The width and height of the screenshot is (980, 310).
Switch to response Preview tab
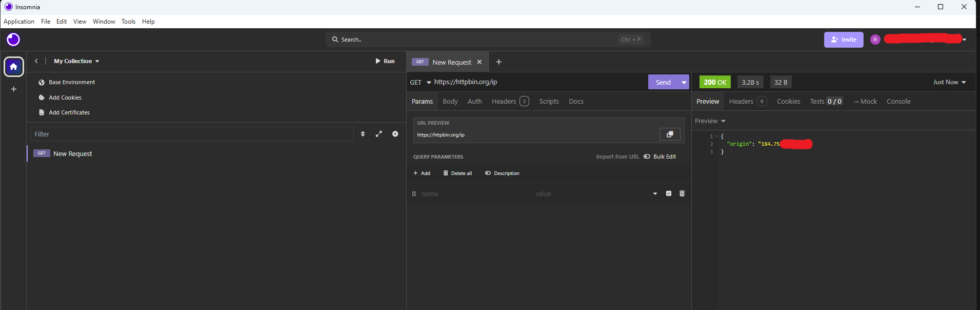pos(708,102)
